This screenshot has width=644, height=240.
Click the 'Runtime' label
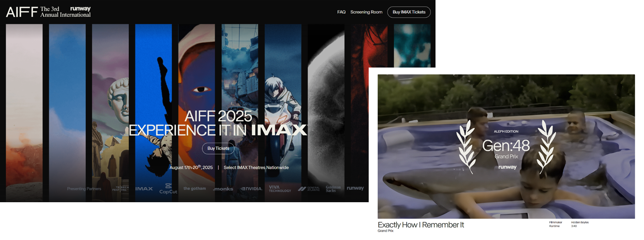click(554, 226)
